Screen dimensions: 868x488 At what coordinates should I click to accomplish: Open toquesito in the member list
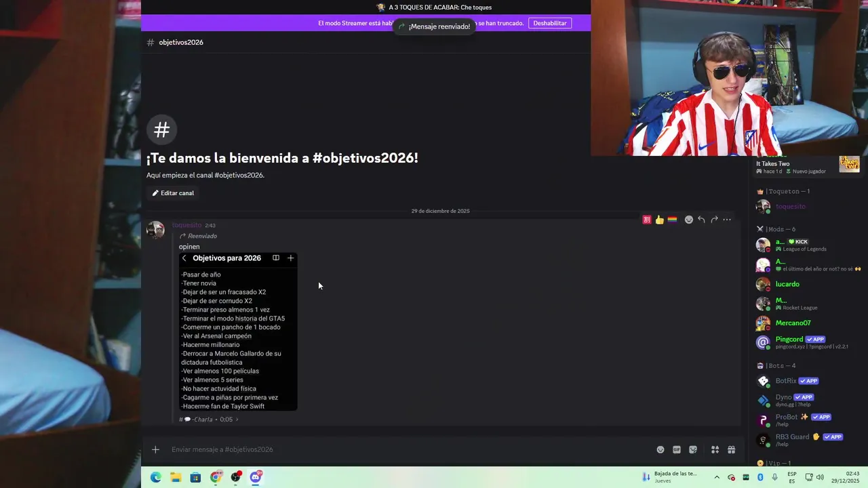tap(807, 206)
